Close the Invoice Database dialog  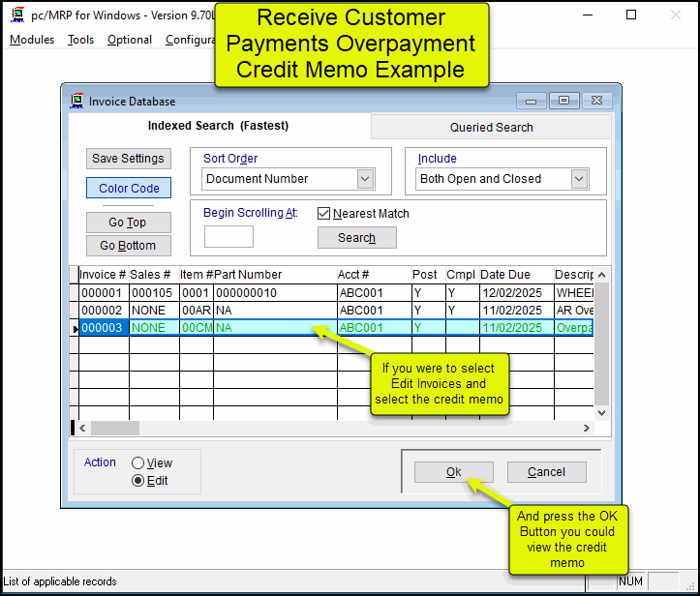point(599,101)
